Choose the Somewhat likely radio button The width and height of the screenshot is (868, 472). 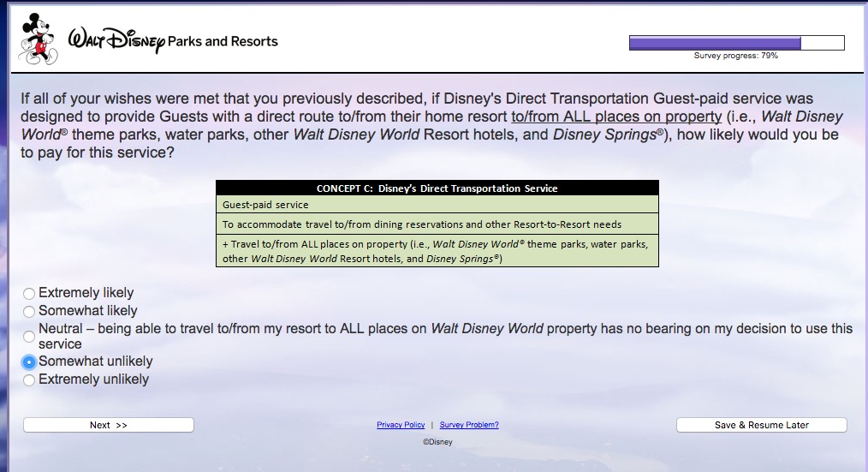coord(29,311)
